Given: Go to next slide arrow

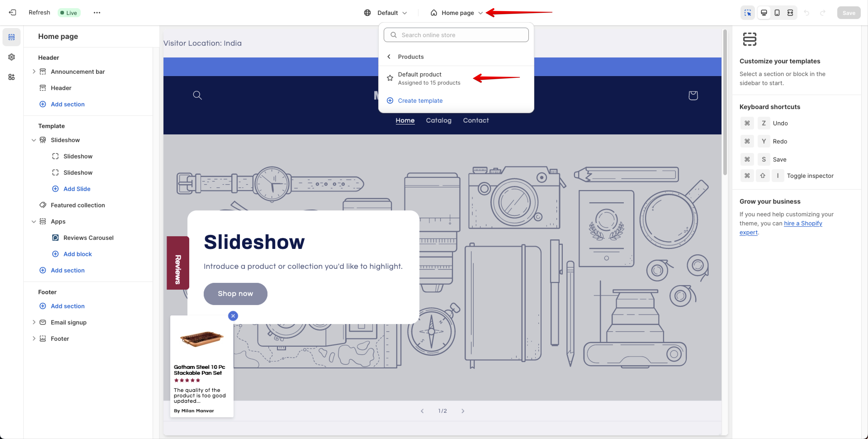Looking at the screenshot, I should (463, 411).
